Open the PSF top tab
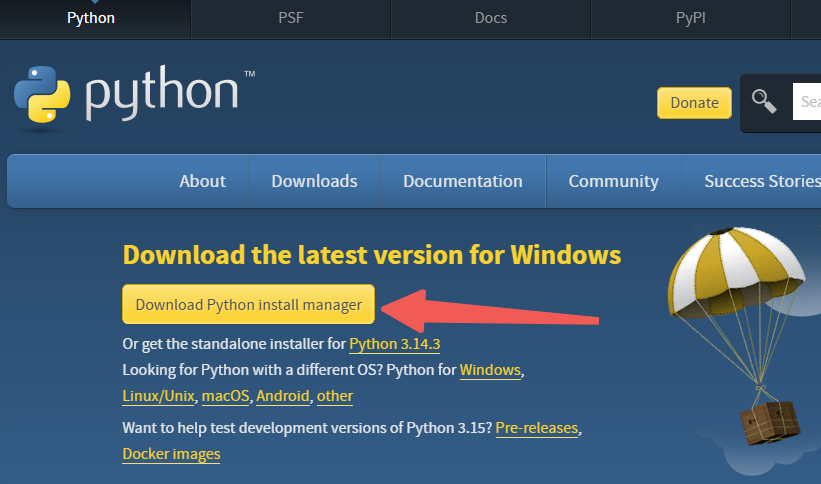821x484 pixels. click(290, 18)
